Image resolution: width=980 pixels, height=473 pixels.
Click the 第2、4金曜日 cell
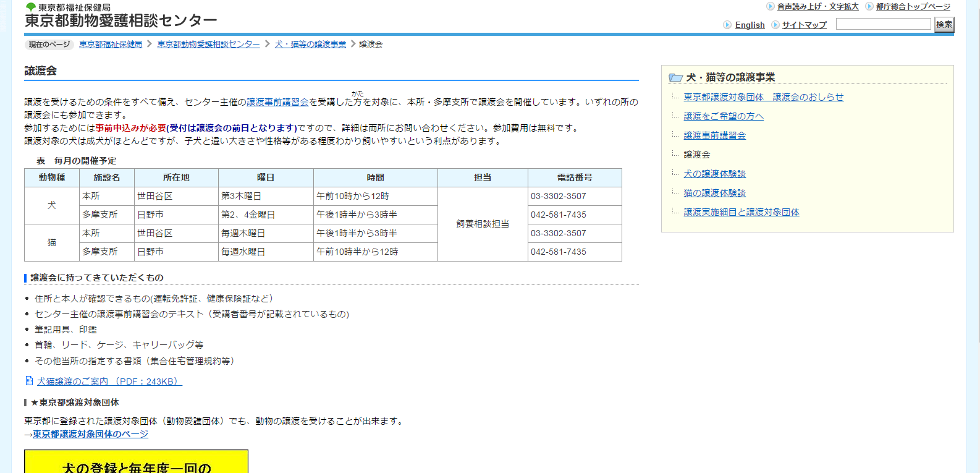(x=266, y=215)
